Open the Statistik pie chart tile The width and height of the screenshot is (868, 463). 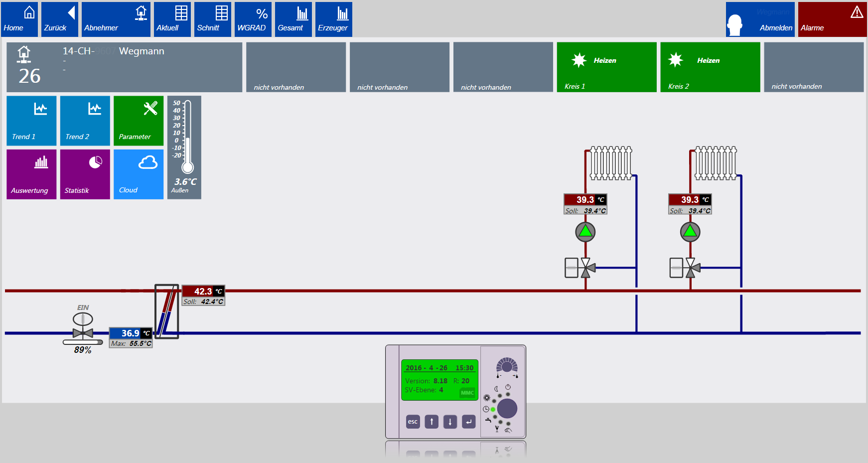(x=85, y=174)
